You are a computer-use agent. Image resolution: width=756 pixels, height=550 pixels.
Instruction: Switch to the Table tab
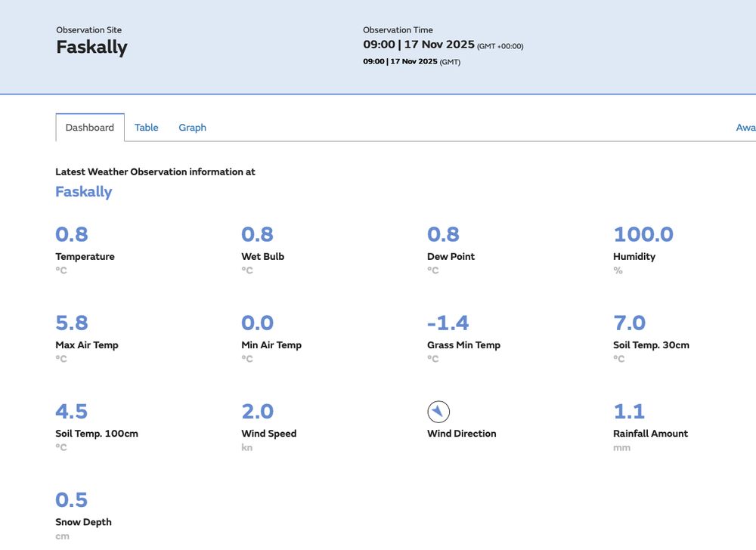click(147, 128)
